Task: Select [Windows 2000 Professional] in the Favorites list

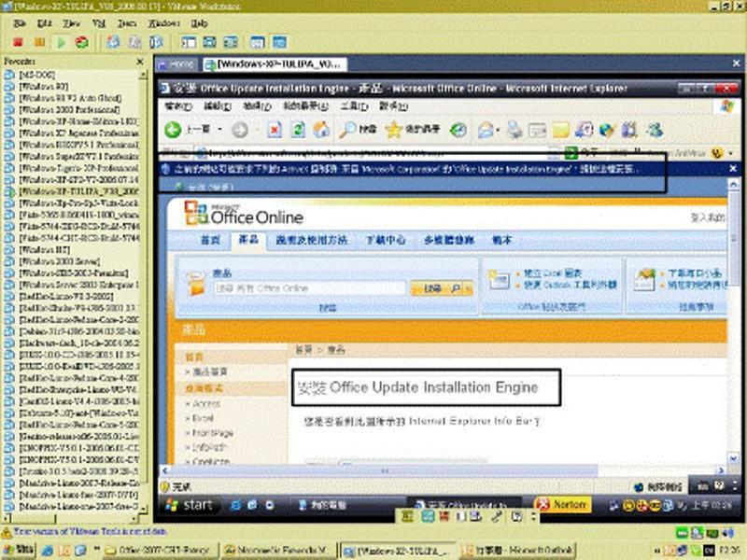Action: click(69, 110)
